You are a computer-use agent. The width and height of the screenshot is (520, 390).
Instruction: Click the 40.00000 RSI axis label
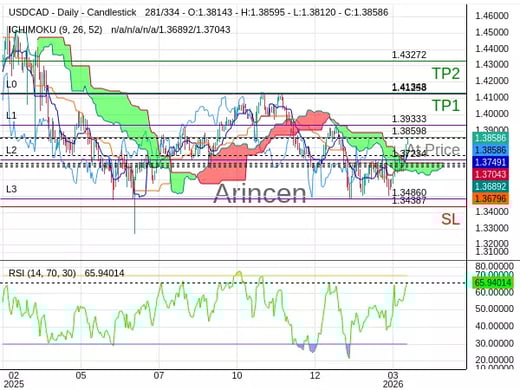494,326
